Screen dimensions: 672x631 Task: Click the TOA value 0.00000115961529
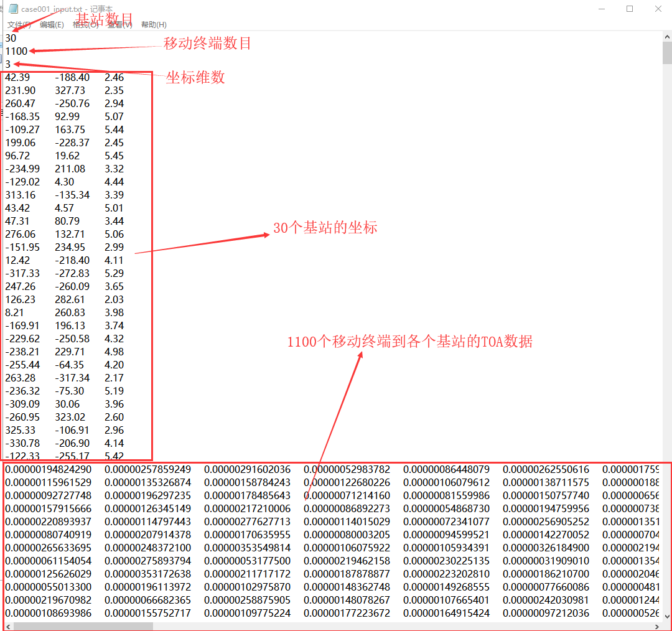click(49, 483)
